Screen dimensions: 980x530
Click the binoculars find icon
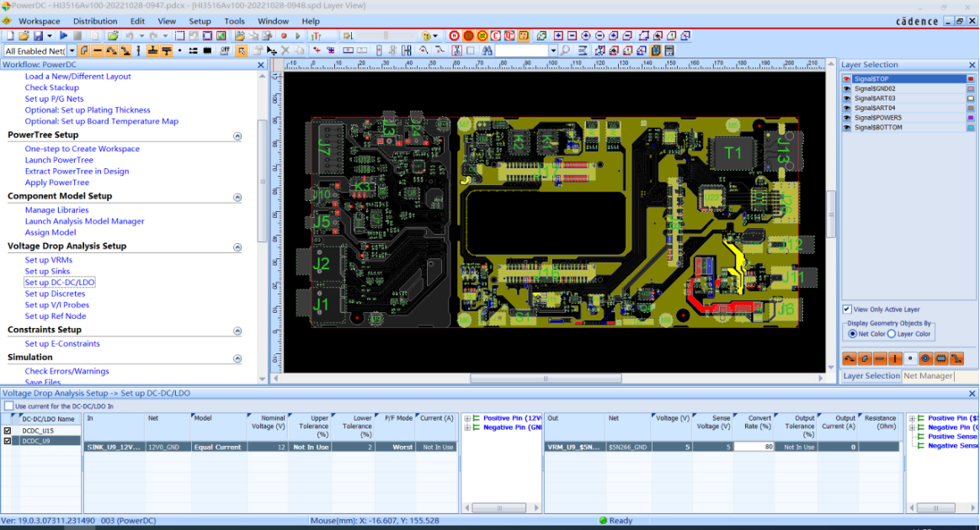pyautogui.click(x=487, y=50)
